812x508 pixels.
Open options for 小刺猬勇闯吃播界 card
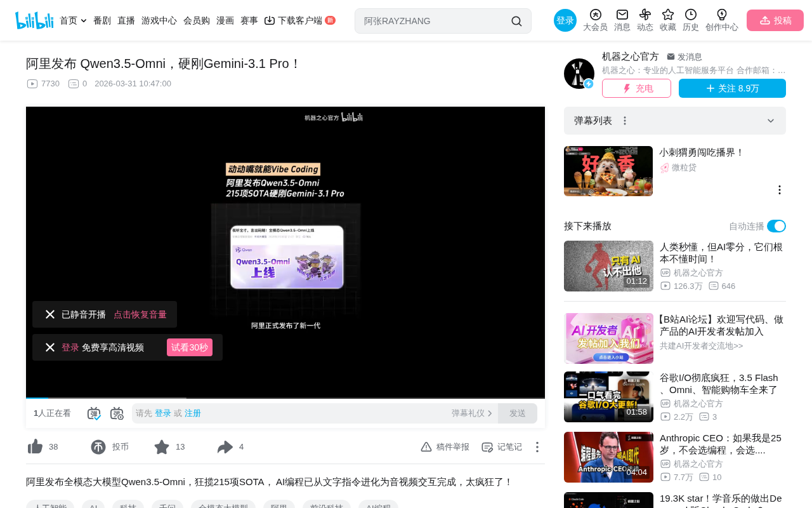[x=780, y=190]
